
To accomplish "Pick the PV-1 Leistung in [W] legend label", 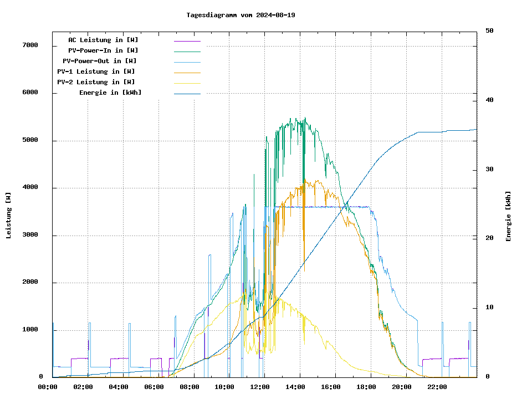I will tap(96, 71).
